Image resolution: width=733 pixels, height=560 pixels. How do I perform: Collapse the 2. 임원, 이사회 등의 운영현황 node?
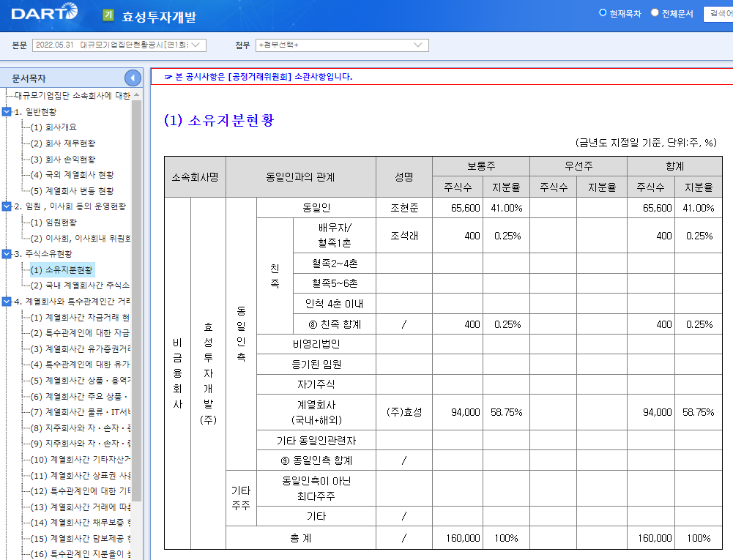7,206
